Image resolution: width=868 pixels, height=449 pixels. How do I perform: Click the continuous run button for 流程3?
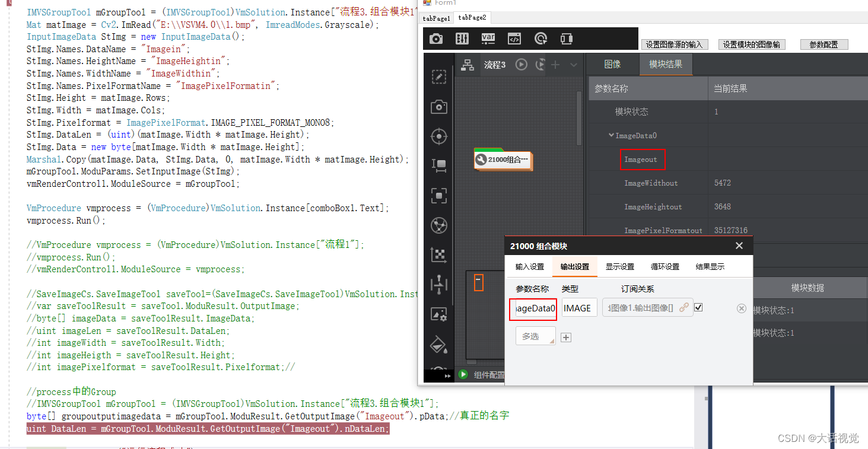click(540, 65)
